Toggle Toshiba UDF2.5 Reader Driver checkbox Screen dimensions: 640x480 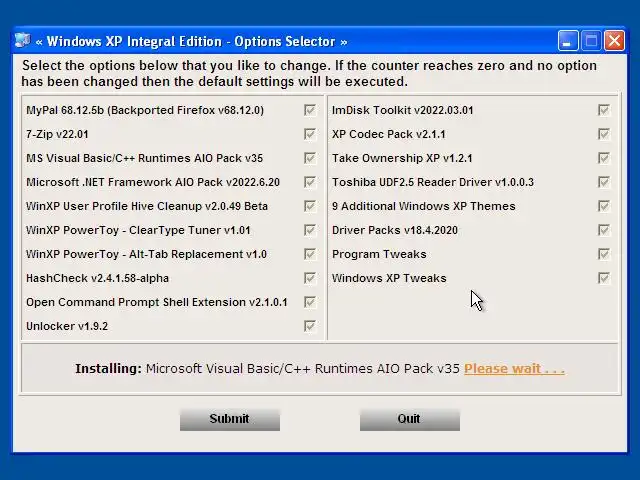point(604,182)
